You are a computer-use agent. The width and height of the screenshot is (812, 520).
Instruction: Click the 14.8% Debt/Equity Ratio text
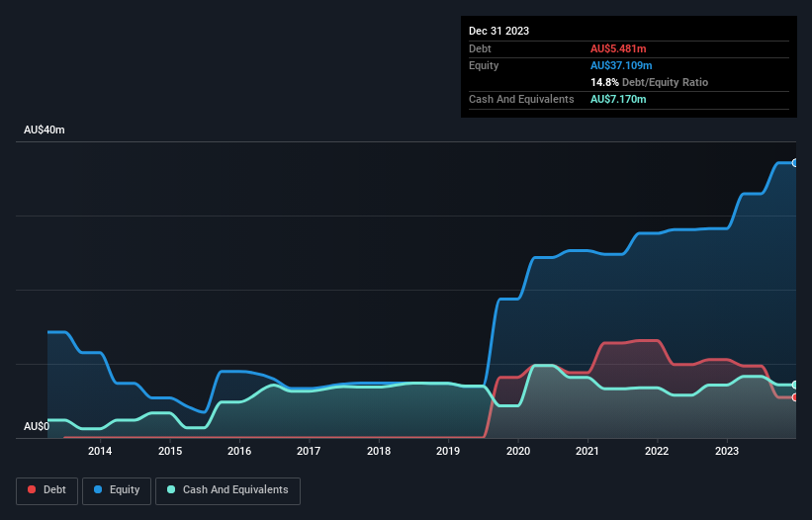(x=649, y=82)
